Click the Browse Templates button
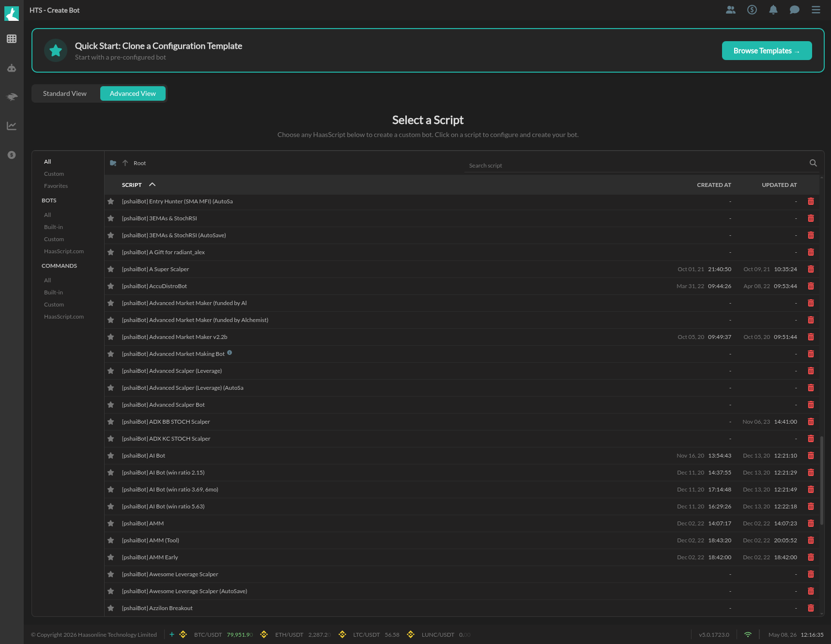 [x=767, y=51]
